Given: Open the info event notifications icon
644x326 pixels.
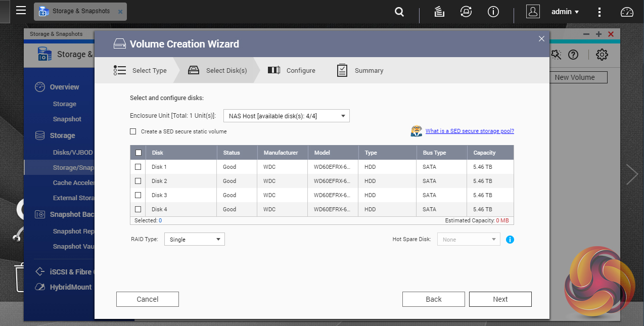Looking at the screenshot, I should pyautogui.click(x=493, y=12).
